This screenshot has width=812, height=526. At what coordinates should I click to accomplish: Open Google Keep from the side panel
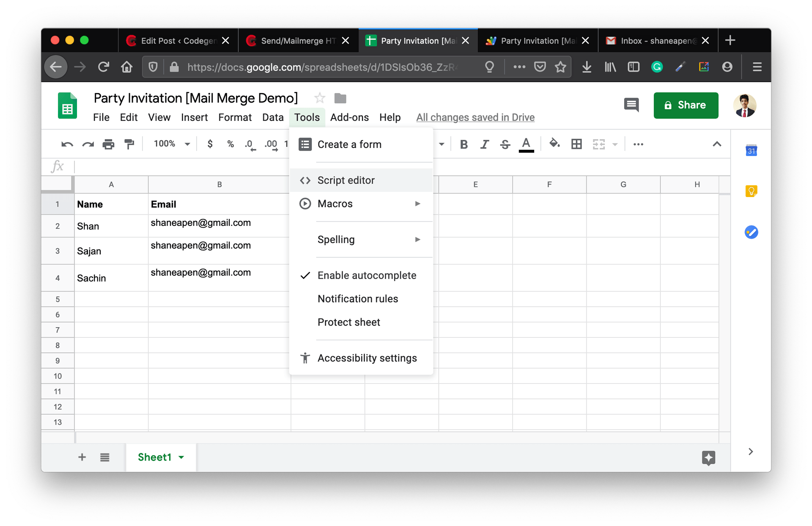[751, 191]
